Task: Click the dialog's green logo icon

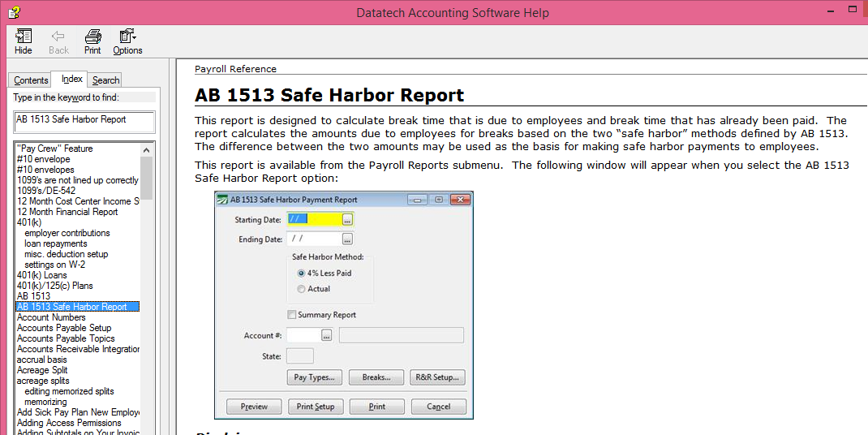Action: (x=222, y=200)
